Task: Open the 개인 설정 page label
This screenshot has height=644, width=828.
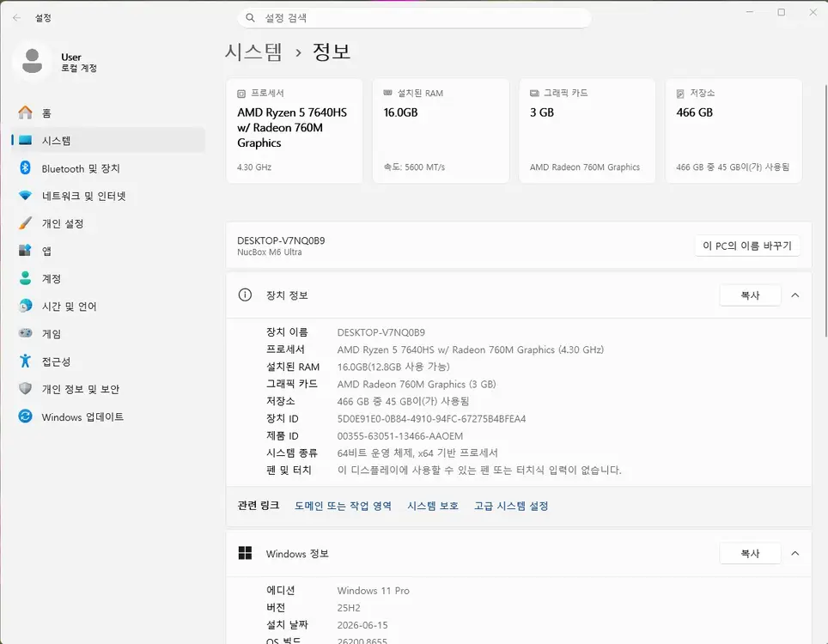Action: pyautogui.click(x=63, y=223)
